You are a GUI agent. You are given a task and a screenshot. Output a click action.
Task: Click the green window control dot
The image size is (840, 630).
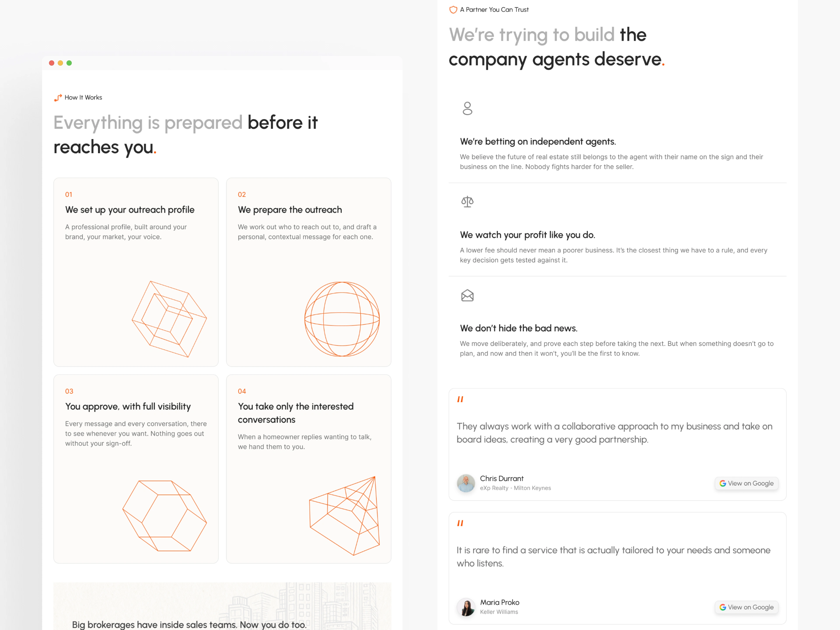coord(69,63)
